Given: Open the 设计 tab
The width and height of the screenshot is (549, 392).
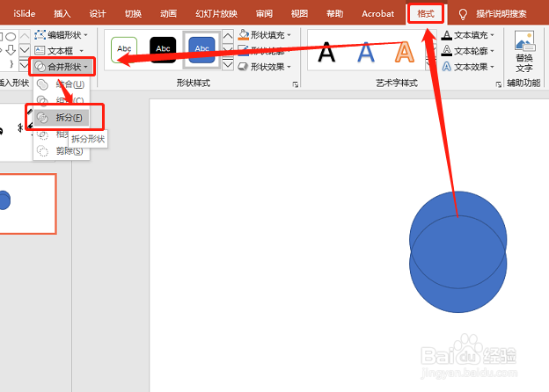Looking at the screenshot, I should coord(98,14).
